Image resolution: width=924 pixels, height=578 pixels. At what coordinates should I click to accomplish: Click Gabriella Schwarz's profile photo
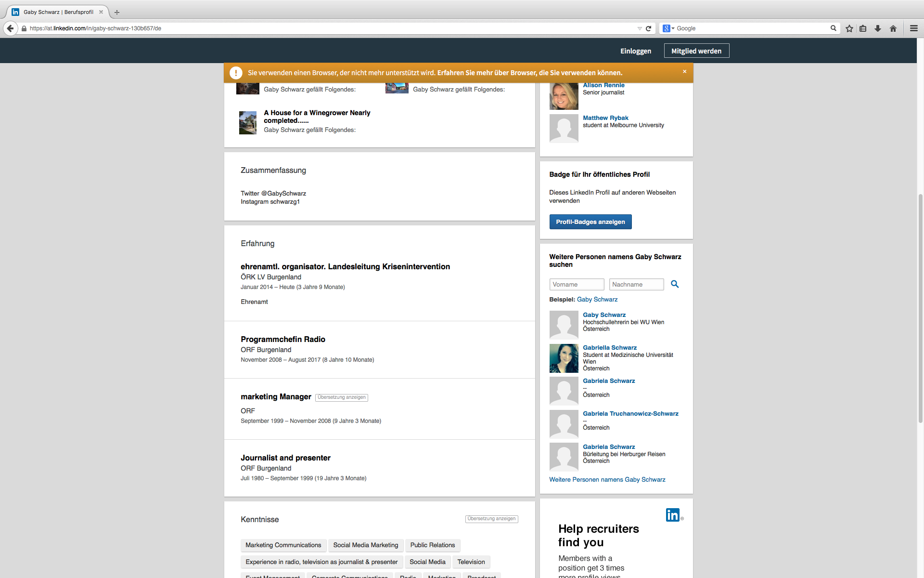pyautogui.click(x=564, y=358)
